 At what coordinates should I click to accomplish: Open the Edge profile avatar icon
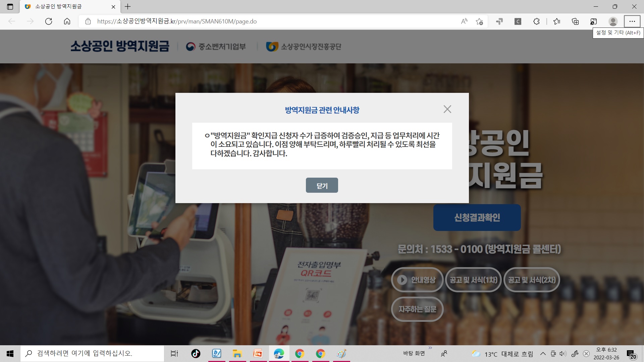pyautogui.click(x=613, y=21)
